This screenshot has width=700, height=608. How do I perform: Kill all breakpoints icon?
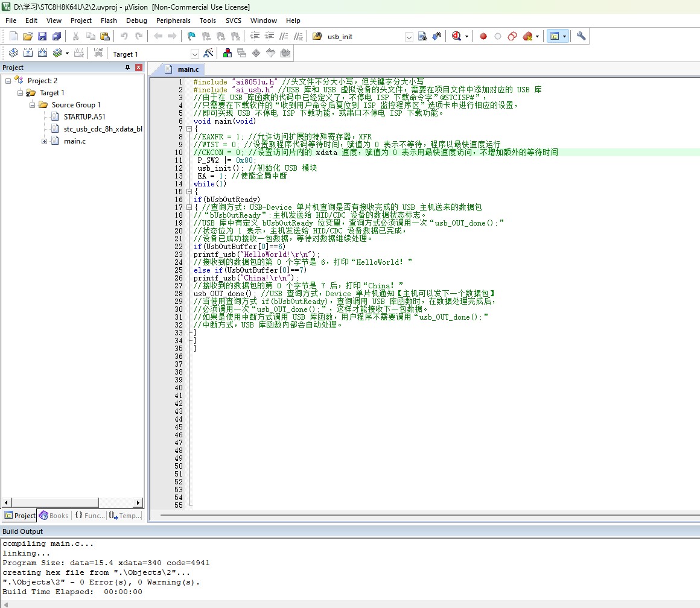point(527,36)
